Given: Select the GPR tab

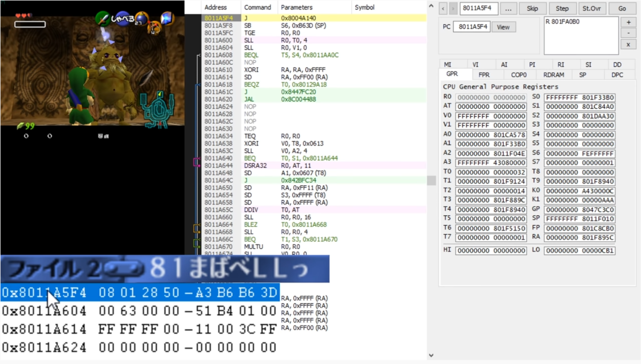Looking at the screenshot, I should (x=452, y=75).
